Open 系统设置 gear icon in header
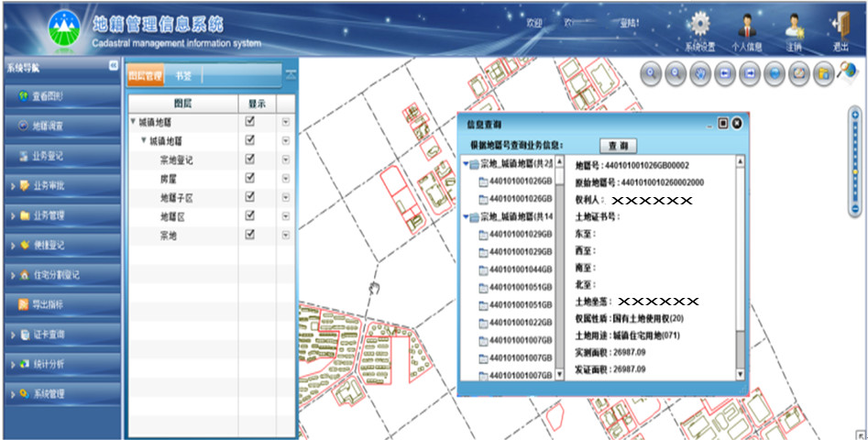Screen dimensions: 868x440 (x=699, y=27)
